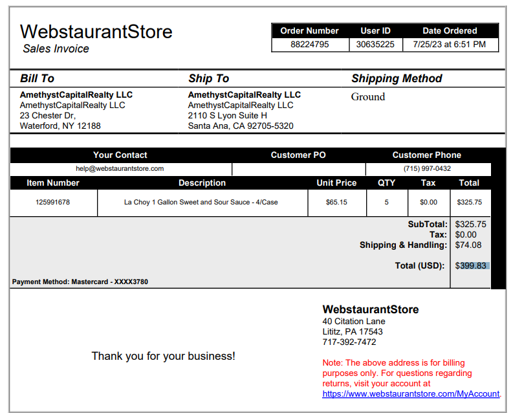
Task: Click the order number 88224795
Action: tap(309, 45)
